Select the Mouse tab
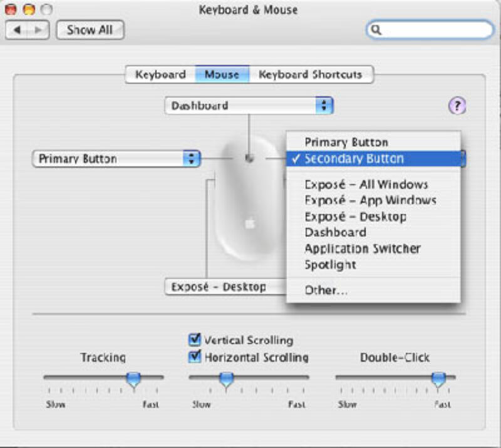 [222, 74]
